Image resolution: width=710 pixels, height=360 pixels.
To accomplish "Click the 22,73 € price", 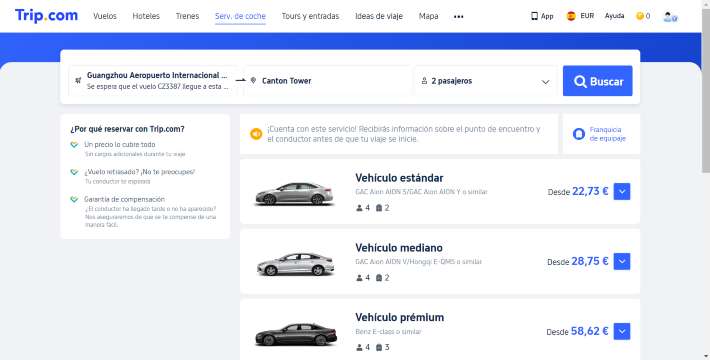I will (x=590, y=191).
